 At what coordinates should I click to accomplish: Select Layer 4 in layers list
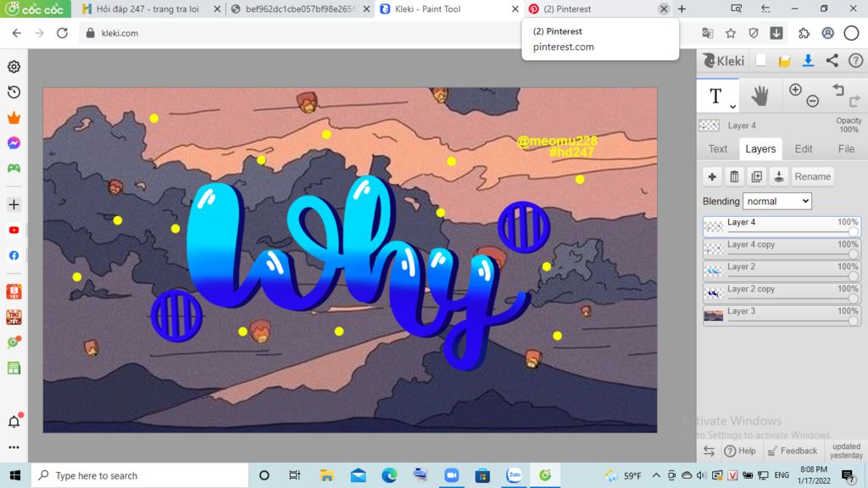pyautogui.click(x=782, y=226)
